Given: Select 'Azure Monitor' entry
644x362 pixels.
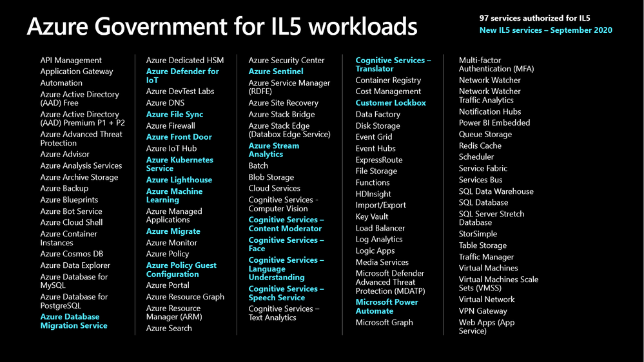Looking at the screenshot, I should (x=171, y=243).
